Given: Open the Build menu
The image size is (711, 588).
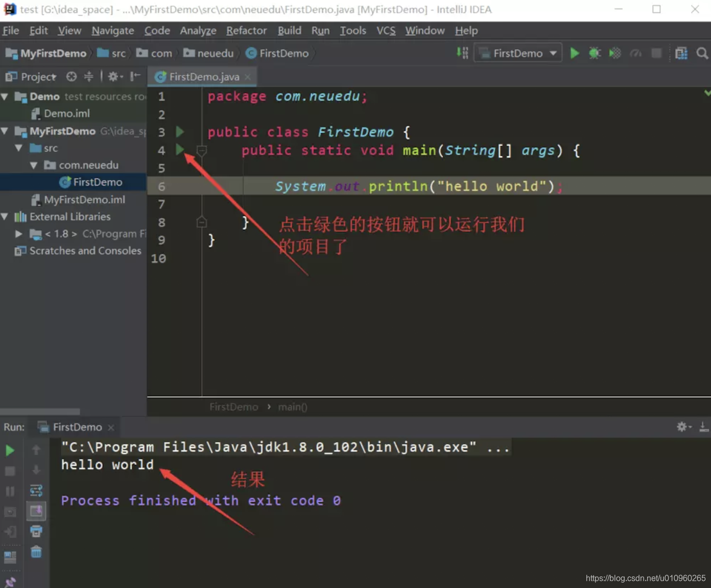Looking at the screenshot, I should [290, 31].
